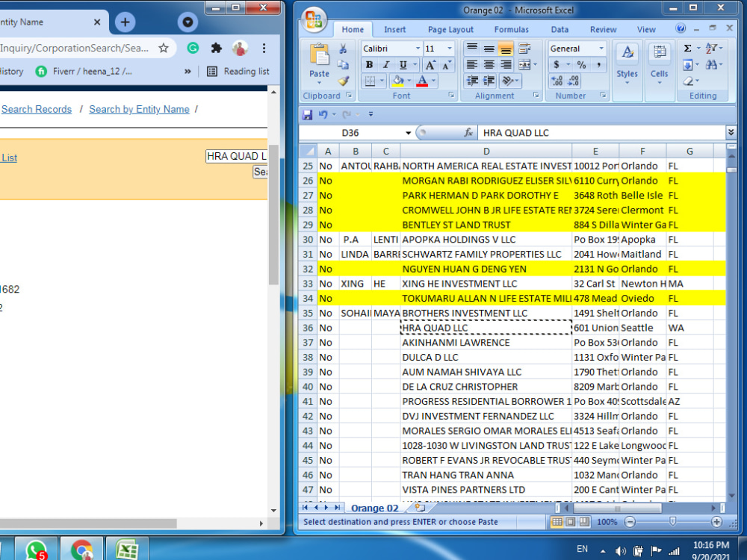Switch to the Insert ribbon tab
Image resolution: width=747 pixels, height=560 pixels.
point(395,30)
